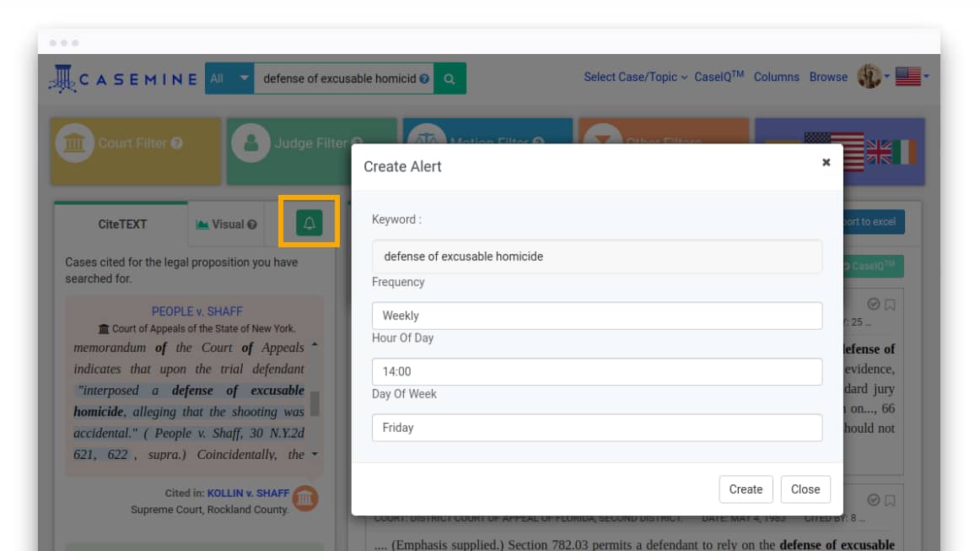Toggle the checkmark circle on the first result
The height and width of the screenshot is (551, 980).
(x=874, y=305)
